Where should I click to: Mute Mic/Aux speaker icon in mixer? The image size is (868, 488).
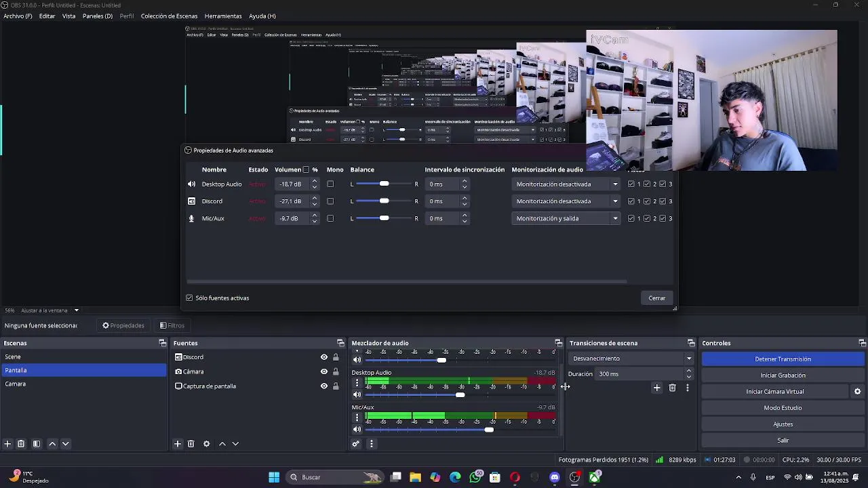coord(357,429)
